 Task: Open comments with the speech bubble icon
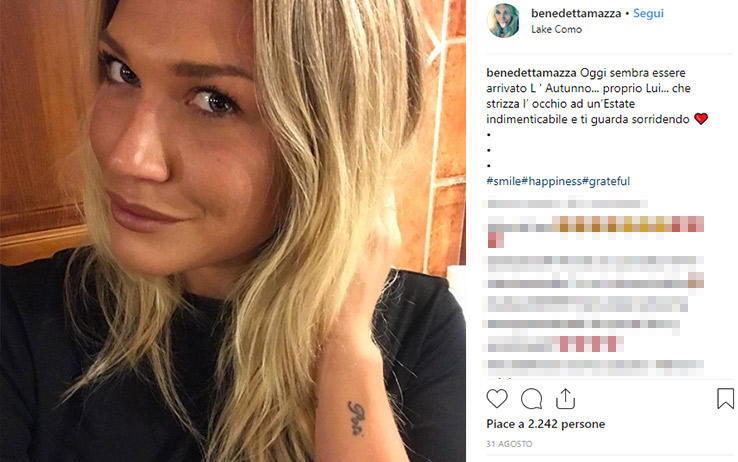tap(531, 399)
